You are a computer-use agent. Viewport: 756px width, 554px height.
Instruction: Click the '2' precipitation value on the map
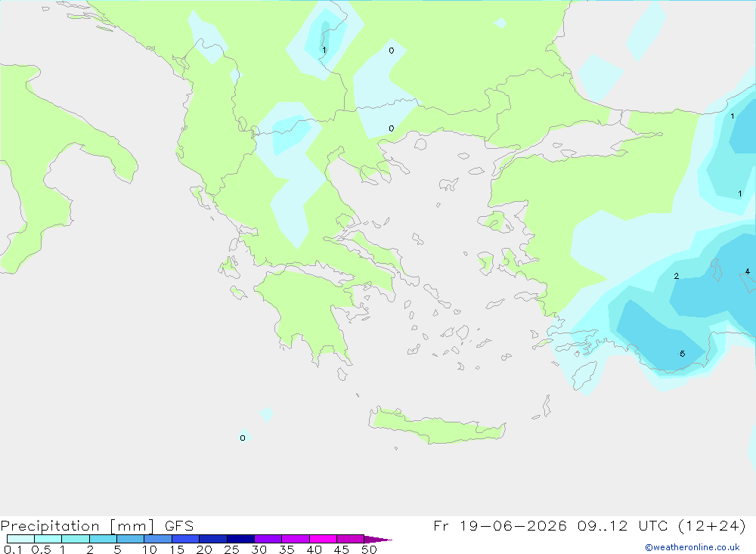[x=677, y=276]
